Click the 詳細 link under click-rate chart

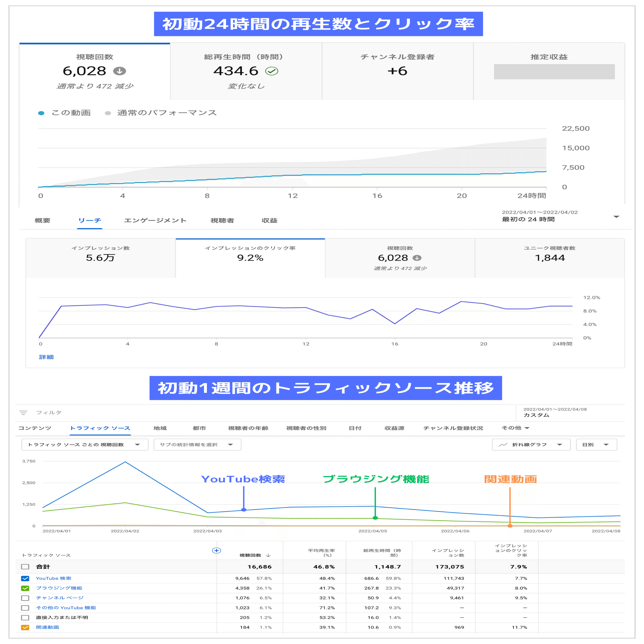[46, 357]
